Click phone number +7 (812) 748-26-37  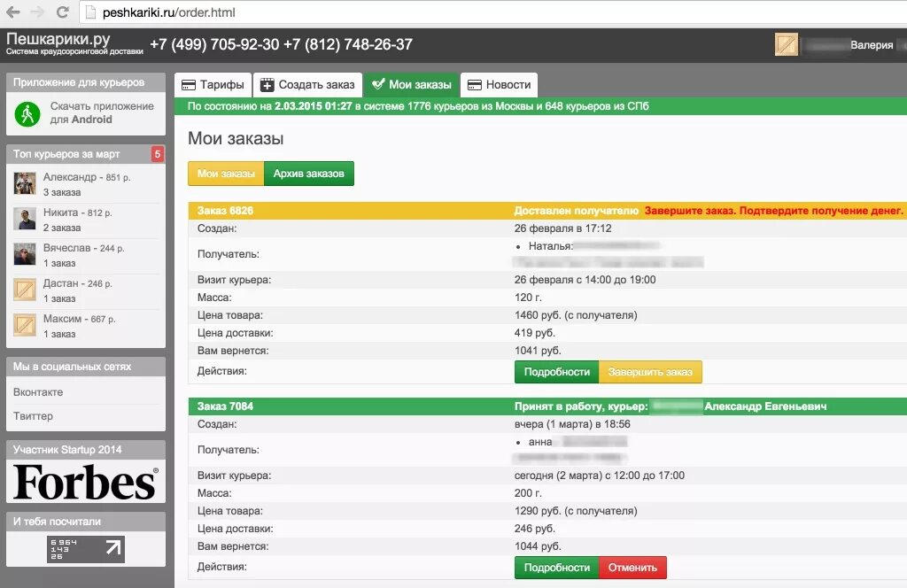347,44
